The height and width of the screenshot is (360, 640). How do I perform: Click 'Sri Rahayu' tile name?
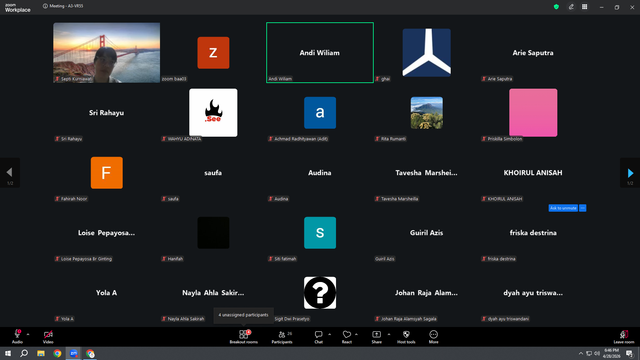pyautogui.click(x=107, y=113)
